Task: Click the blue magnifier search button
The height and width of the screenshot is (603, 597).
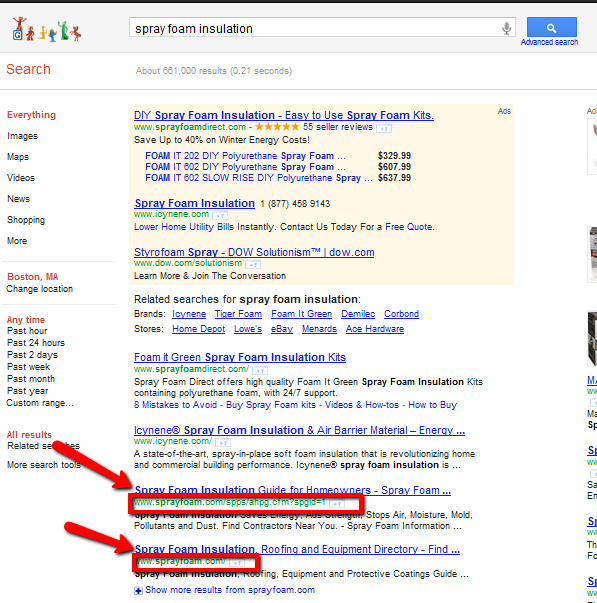Action: point(552,27)
